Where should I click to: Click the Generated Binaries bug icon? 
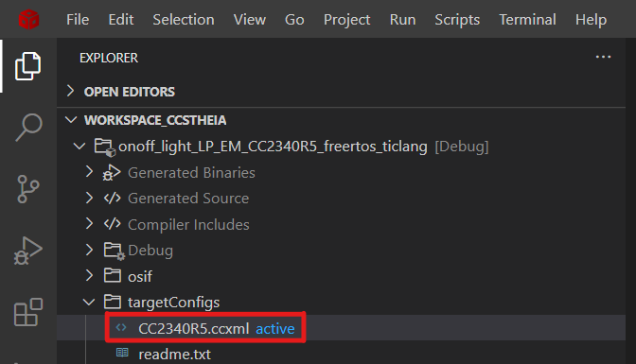pyautogui.click(x=112, y=173)
